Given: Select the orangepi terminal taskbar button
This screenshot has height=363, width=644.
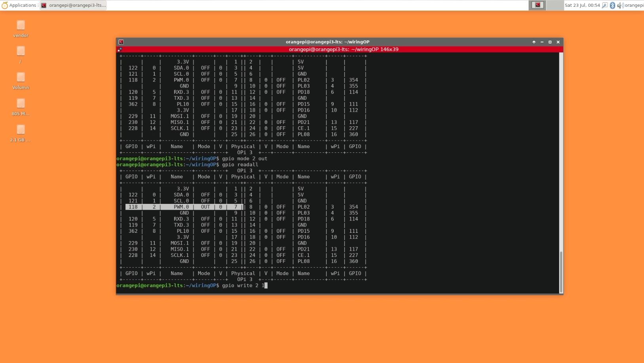Looking at the screenshot, I should (x=74, y=5).
